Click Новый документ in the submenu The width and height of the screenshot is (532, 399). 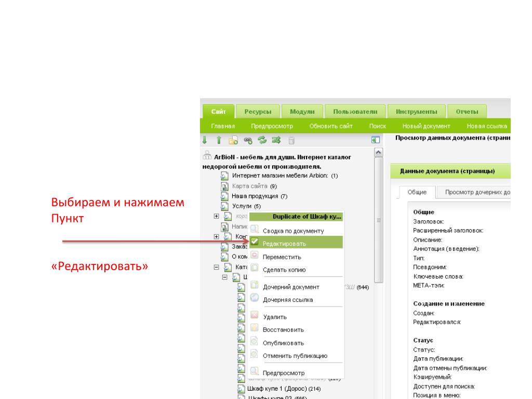426,126
